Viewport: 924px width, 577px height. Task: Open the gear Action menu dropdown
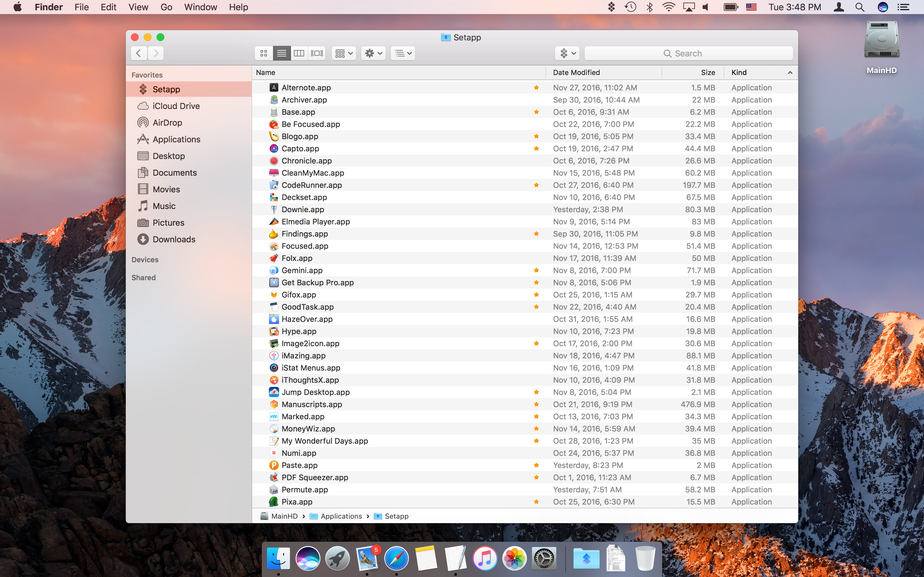click(373, 54)
